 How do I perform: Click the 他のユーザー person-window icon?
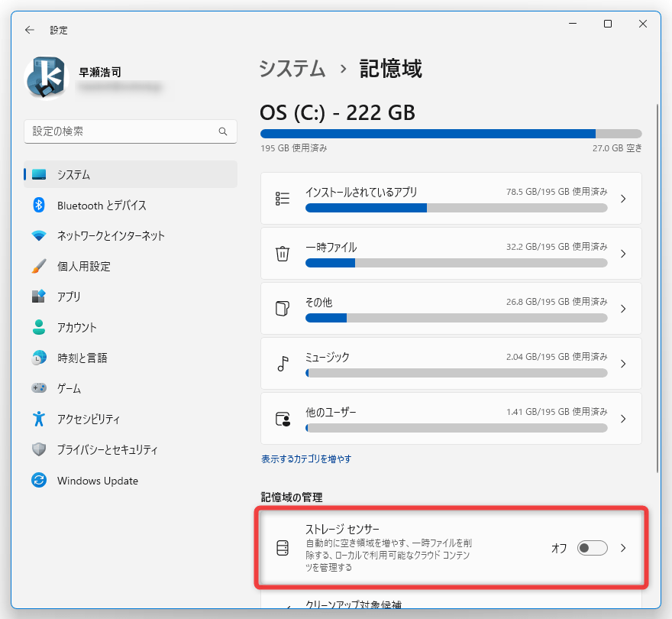[x=283, y=419]
